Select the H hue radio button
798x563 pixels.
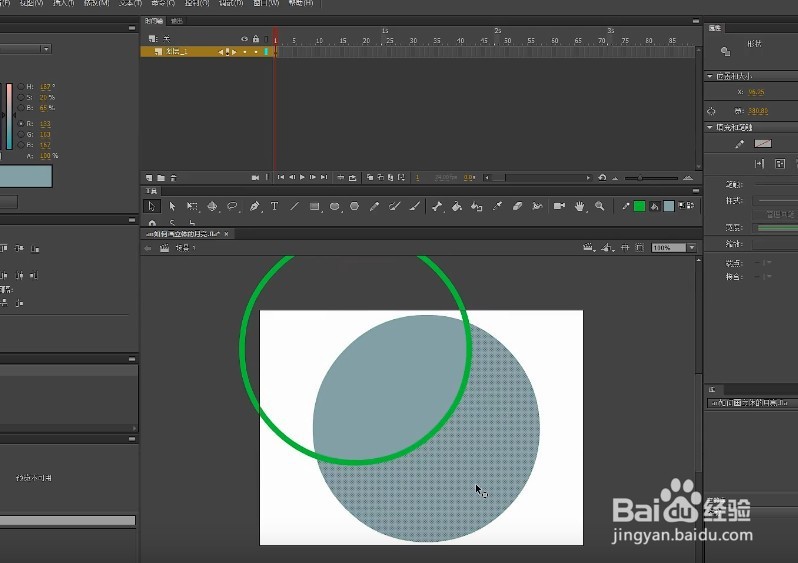pos(21,87)
